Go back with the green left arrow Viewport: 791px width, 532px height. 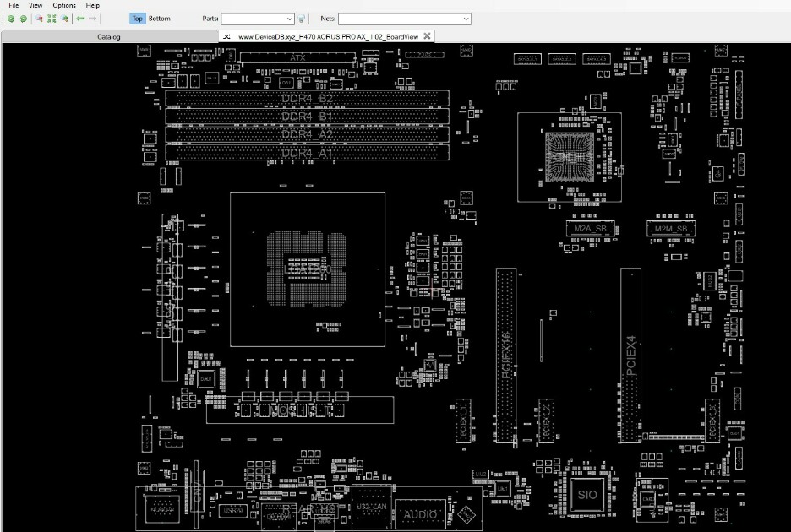79,19
